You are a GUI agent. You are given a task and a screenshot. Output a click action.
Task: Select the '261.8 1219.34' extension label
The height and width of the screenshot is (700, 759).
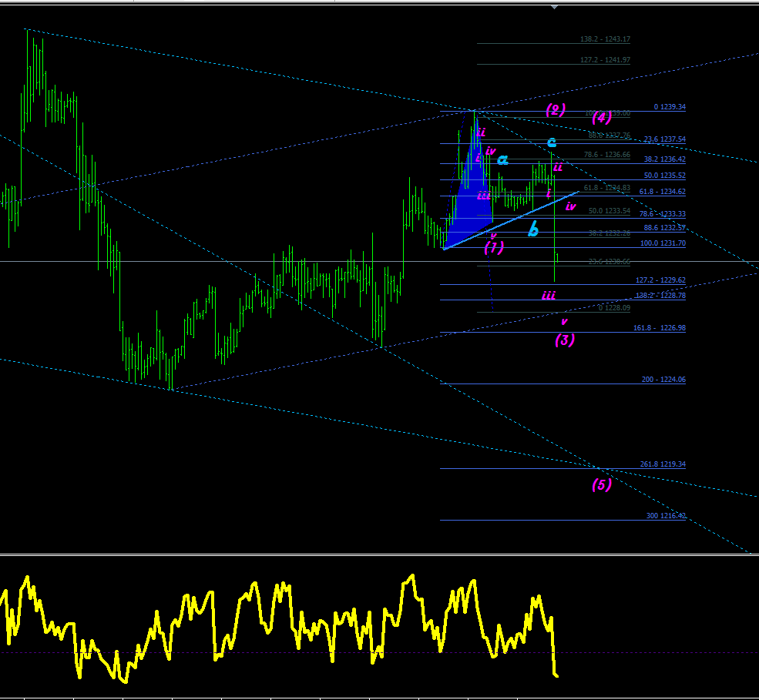pos(663,464)
